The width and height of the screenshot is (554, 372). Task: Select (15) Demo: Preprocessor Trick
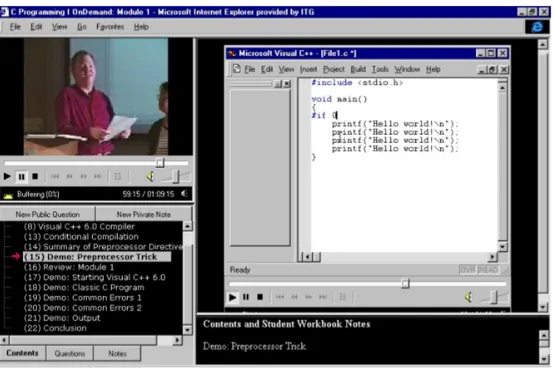(x=97, y=257)
